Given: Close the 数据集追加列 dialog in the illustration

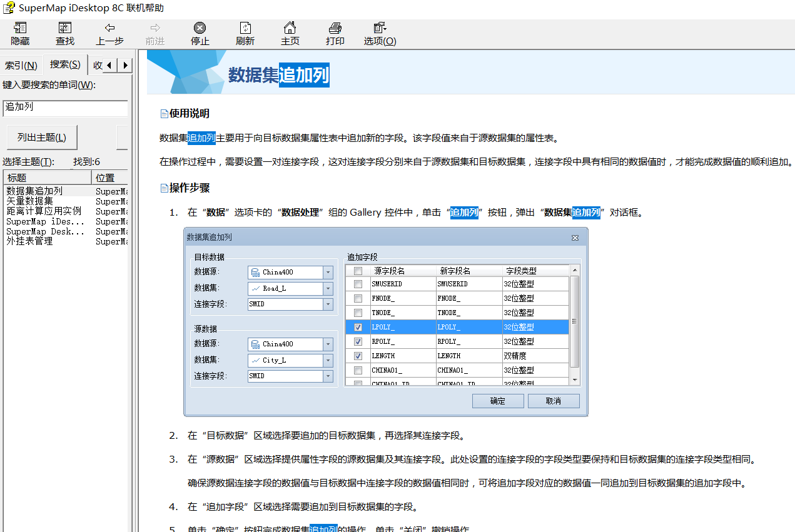Looking at the screenshot, I should tap(575, 238).
